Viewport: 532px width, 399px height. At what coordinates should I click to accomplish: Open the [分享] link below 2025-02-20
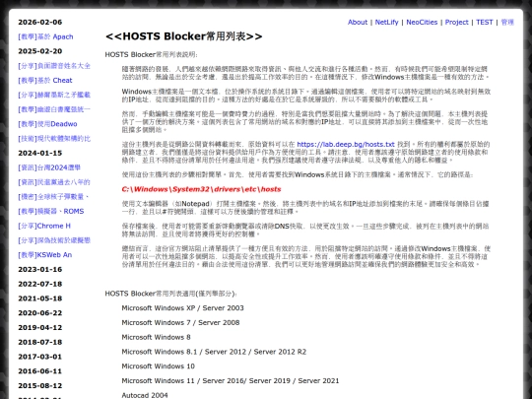coord(54,66)
